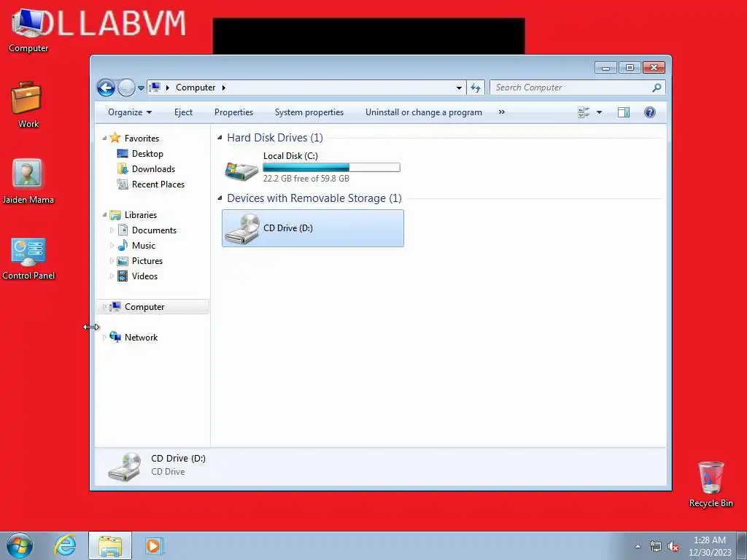The width and height of the screenshot is (747, 560).
Task: Select the CD Drive (D:) item
Action: 312,228
